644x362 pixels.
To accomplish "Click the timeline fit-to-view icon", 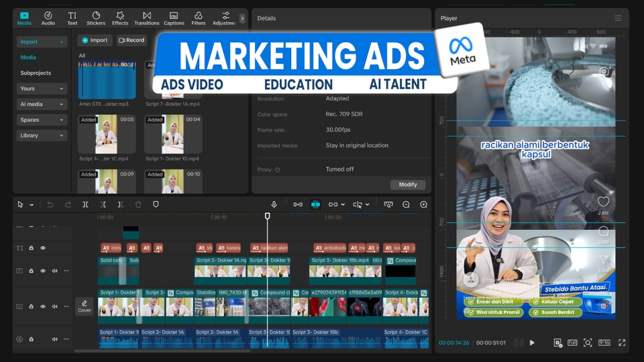I will tap(388, 204).
